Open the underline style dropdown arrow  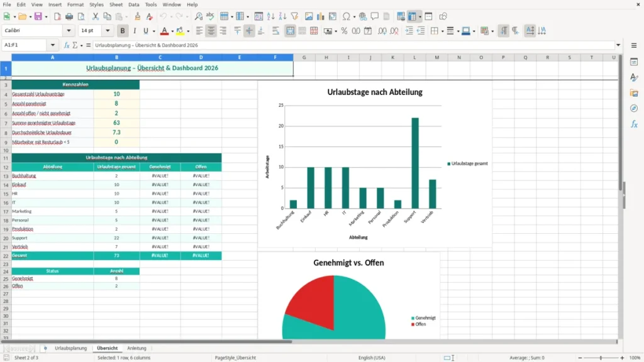154,31
